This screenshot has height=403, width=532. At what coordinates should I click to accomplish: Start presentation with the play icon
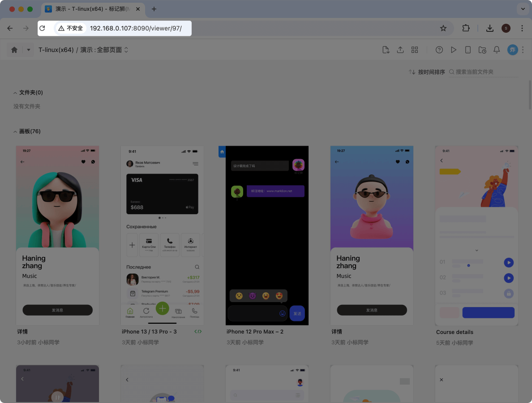(454, 50)
